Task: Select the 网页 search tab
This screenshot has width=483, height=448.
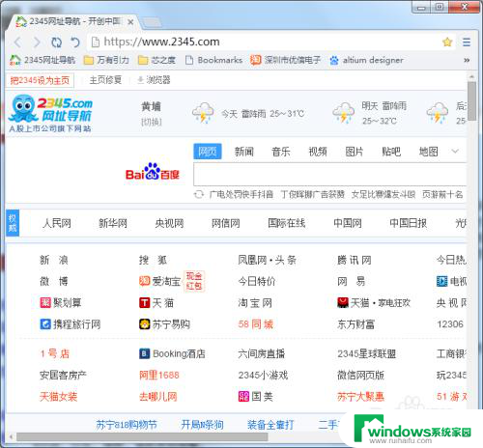Action: pyautogui.click(x=208, y=152)
